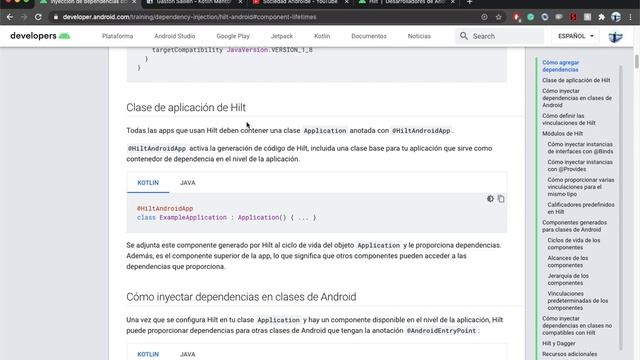640x360 pixels.
Task: Open the ESPAÑOL language dropdown
Action: 576,36
